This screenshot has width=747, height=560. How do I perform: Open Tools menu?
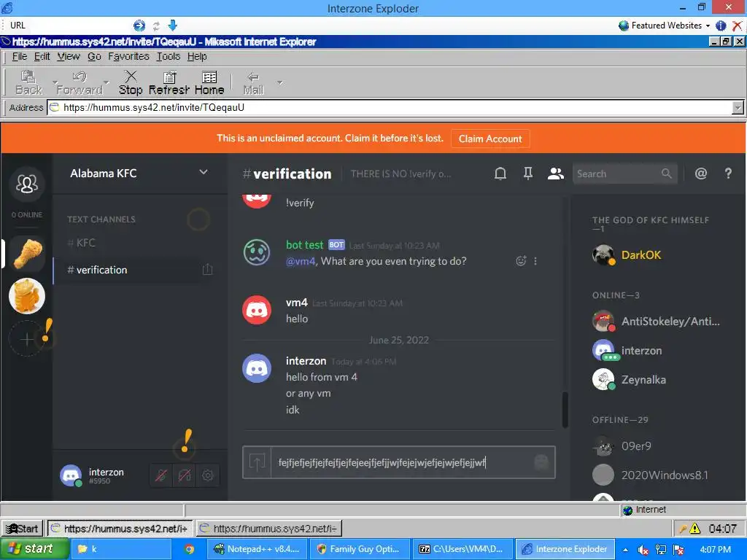[169, 57]
